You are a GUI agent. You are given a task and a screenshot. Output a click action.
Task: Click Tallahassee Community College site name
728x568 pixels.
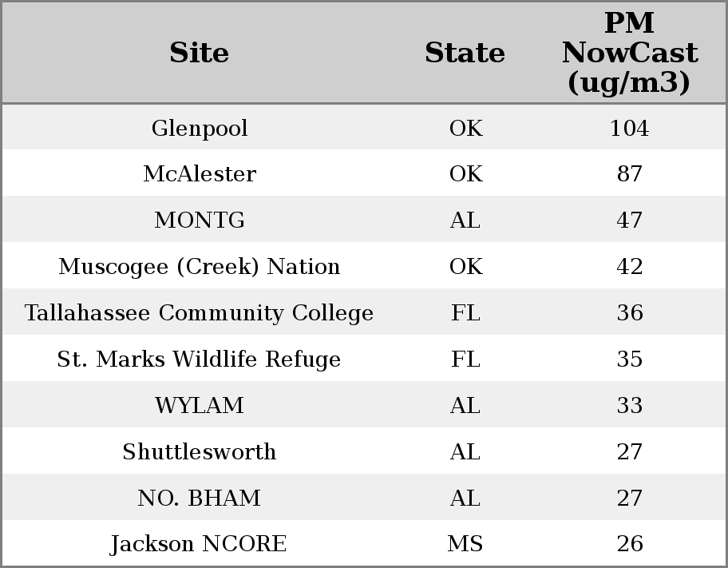(200, 313)
